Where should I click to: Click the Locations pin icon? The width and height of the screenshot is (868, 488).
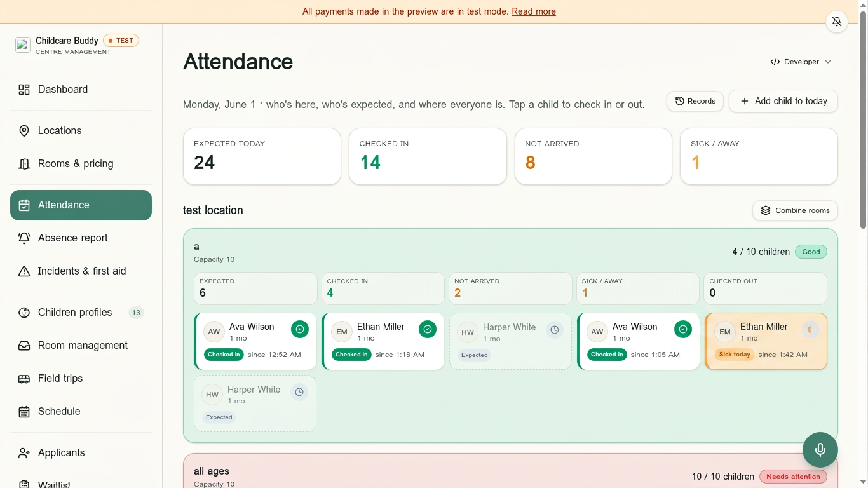click(x=24, y=131)
